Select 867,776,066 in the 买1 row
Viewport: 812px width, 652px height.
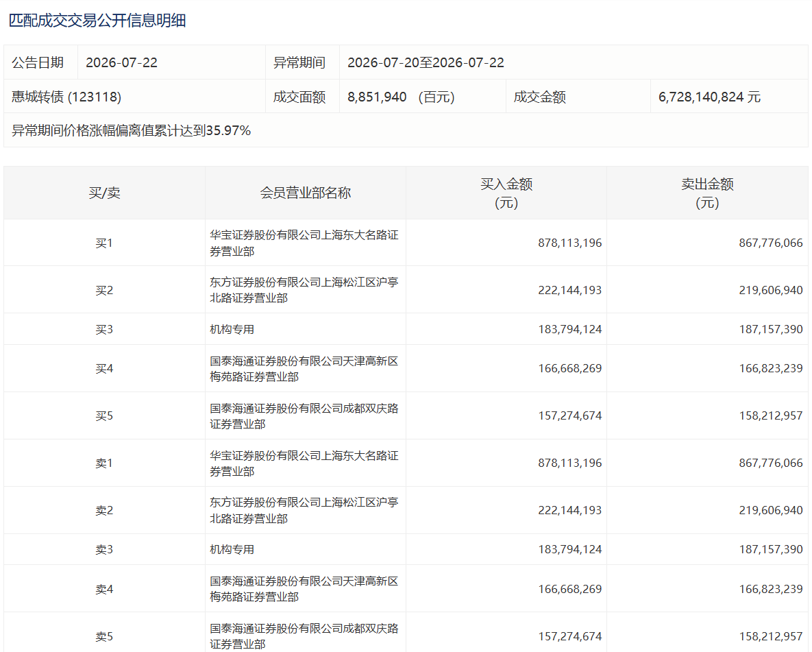point(771,243)
